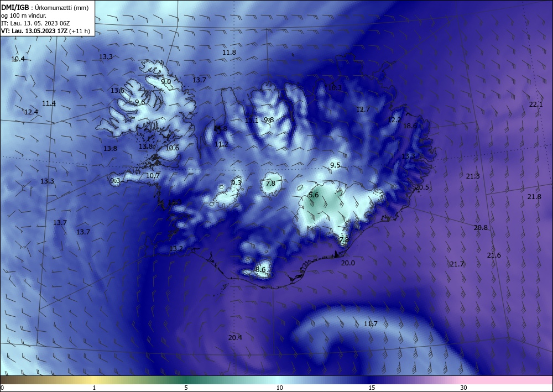Click the color scale label 1
The width and height of the screenshot is (553, 392).
point(94,388)
